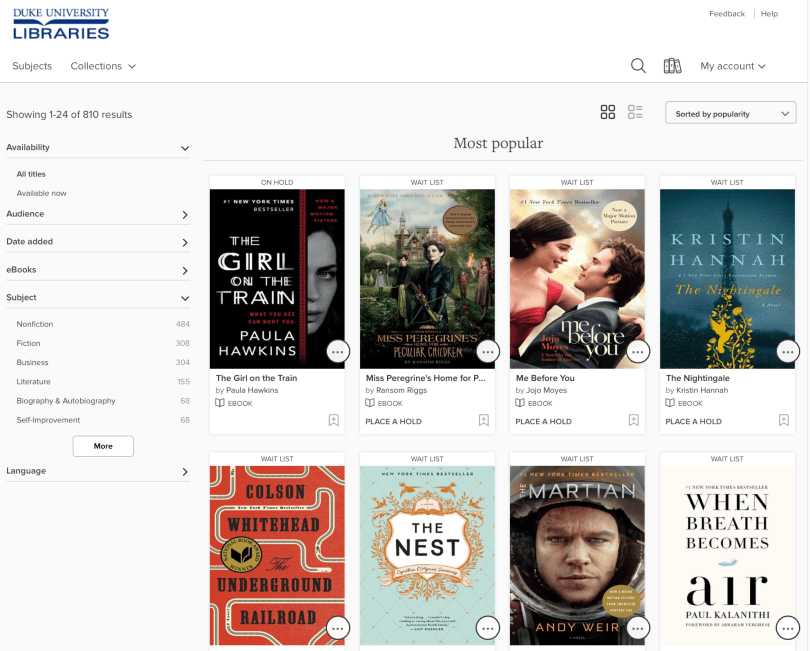Viewport: 810px width, 651px height.
Task: Bookmark Me Before You to wish list
Action: click(633, 421)
